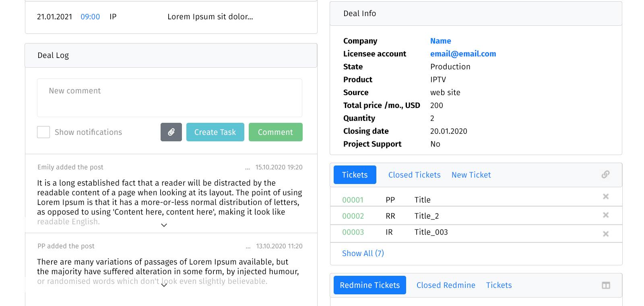Viewport: 644px width, 306px height.
Task: Switch to the Closed Tickets tab
Action: [x=414, y=175]
